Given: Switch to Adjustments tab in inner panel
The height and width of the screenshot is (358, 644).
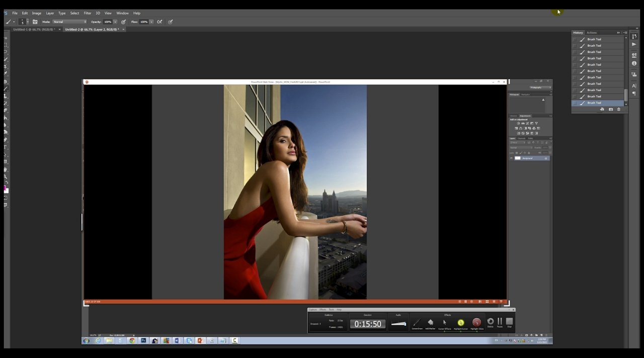Looking at the screenshot, I should (525, 116).
